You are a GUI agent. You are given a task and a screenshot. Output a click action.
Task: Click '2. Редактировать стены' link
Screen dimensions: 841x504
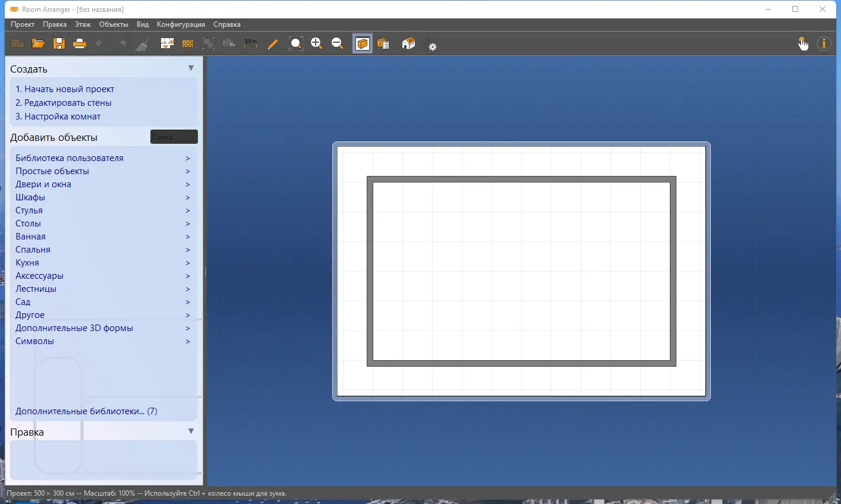coord(64,103)
